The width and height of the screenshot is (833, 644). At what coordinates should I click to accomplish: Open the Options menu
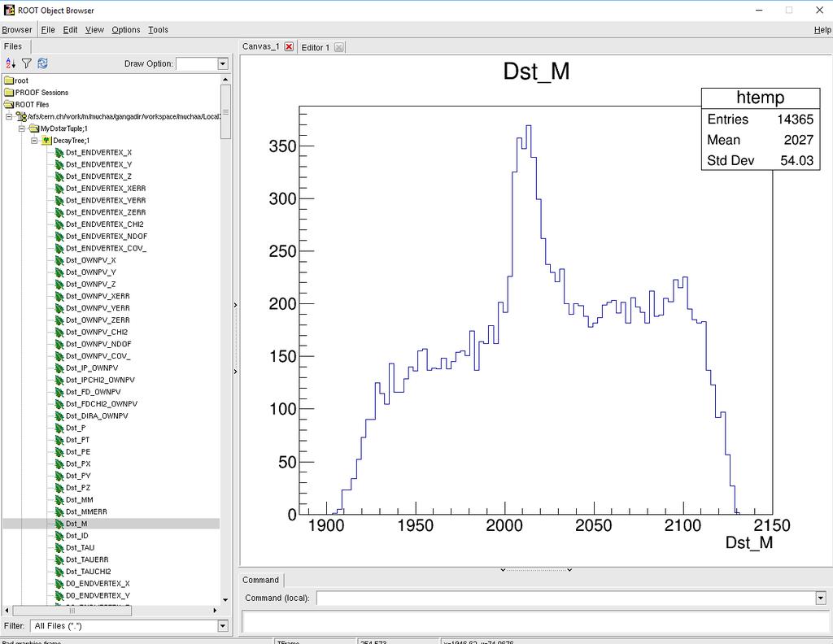pos(126,30)
